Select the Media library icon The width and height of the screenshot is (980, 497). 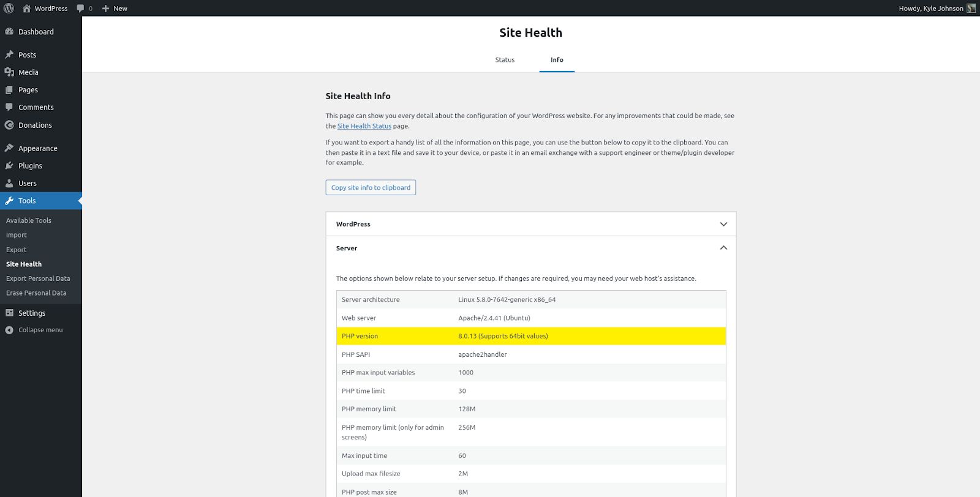coord(9,72)
